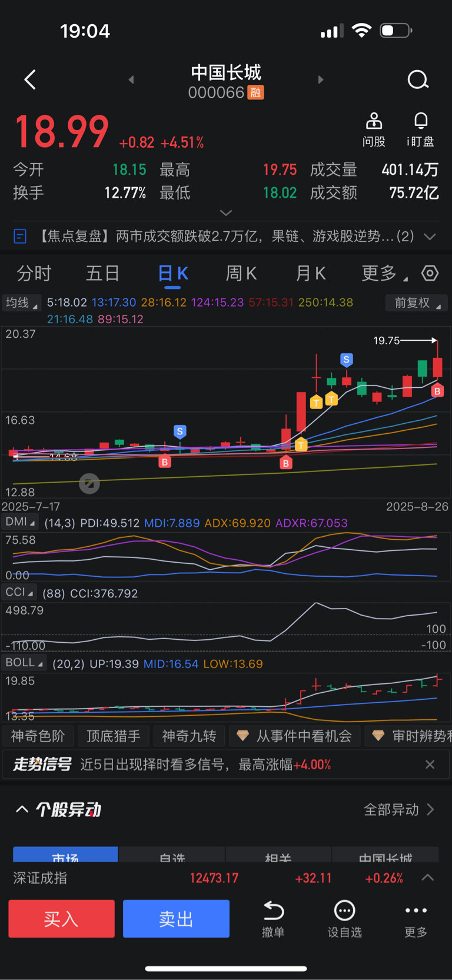Open the 焦点复盘 news headline
This screenshot has height=980, width=452.
tap(226, 237)
